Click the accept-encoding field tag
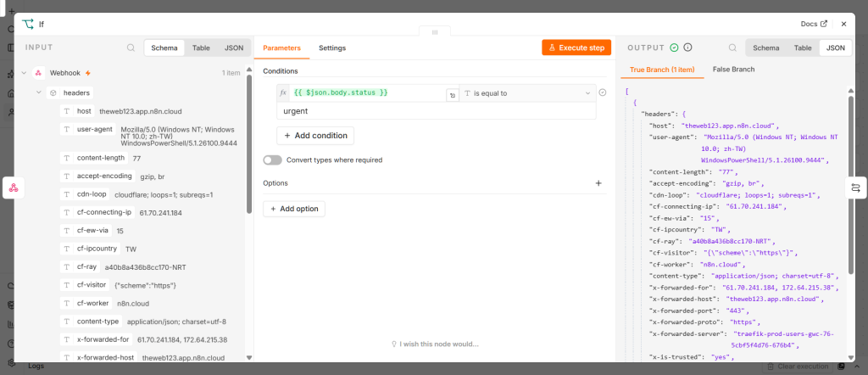868x375 pixels. tap(98, 176)
